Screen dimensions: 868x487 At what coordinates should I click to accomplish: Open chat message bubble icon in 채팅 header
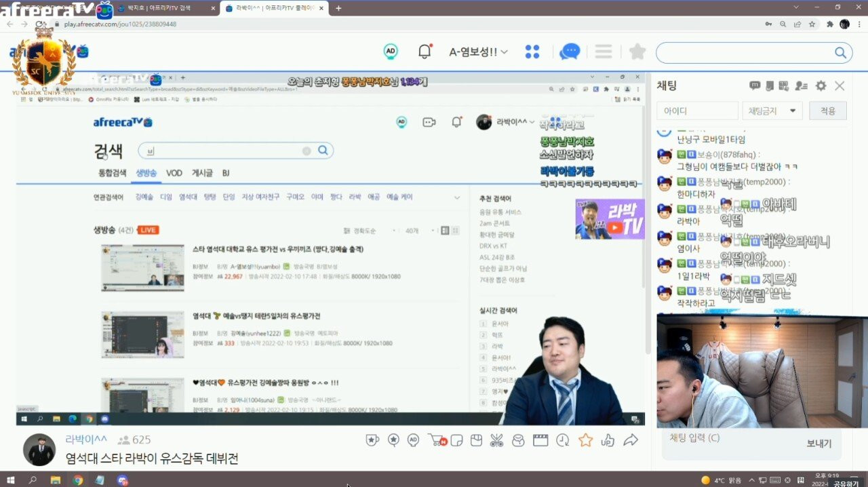755,85
